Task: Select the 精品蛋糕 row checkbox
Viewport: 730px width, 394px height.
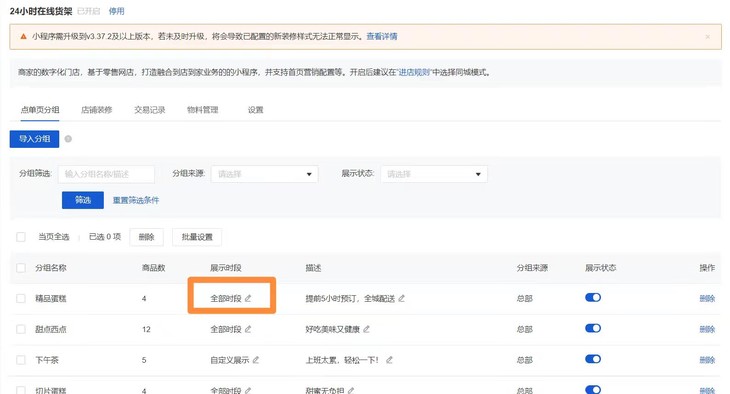Action: click(21, 298)
